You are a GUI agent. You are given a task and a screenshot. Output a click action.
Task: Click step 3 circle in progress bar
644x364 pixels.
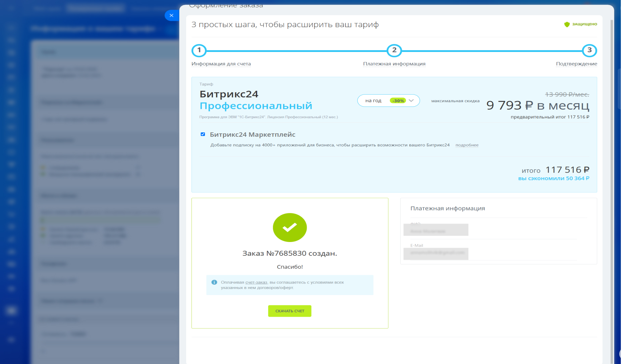tap(589, 51)
